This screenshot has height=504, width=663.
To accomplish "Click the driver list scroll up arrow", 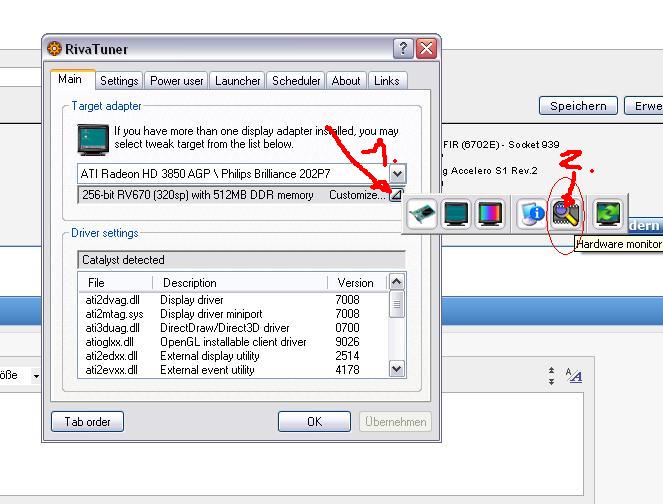I will pos(397,282).
